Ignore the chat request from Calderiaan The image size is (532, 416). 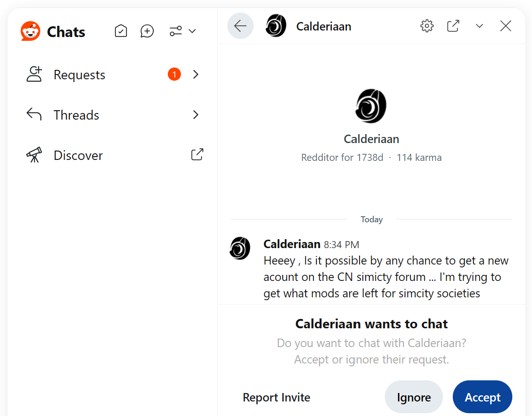(x=413, y=397)
